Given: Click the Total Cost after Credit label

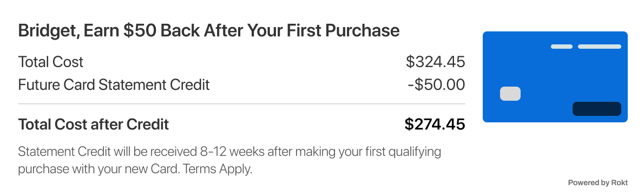Looking at the screenshot, I should (x=93, y=124).
